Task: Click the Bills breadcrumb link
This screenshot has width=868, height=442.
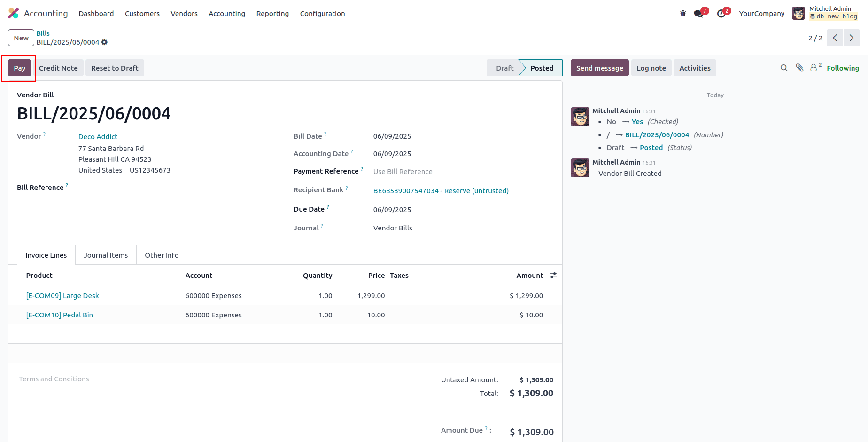Action: point(43,33)
